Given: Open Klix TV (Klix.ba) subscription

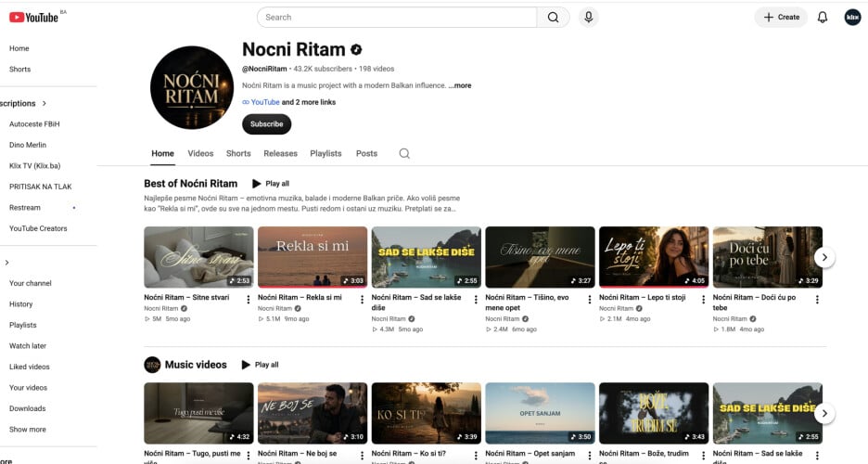Looking at the screenshot, I should [35, 166].
